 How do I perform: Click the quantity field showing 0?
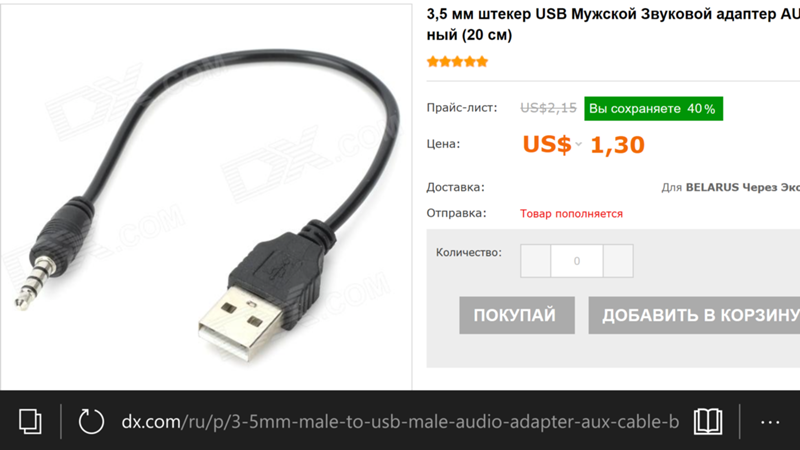[x=577, y=261]
